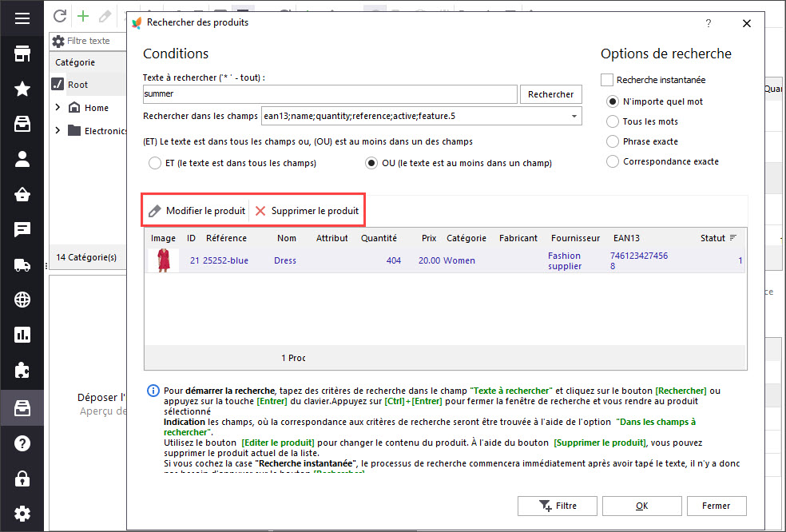Select Correspondance exacte option
The width and height of the screenshot is (786, 532).
pyautogui.click(x=612, y=161)
